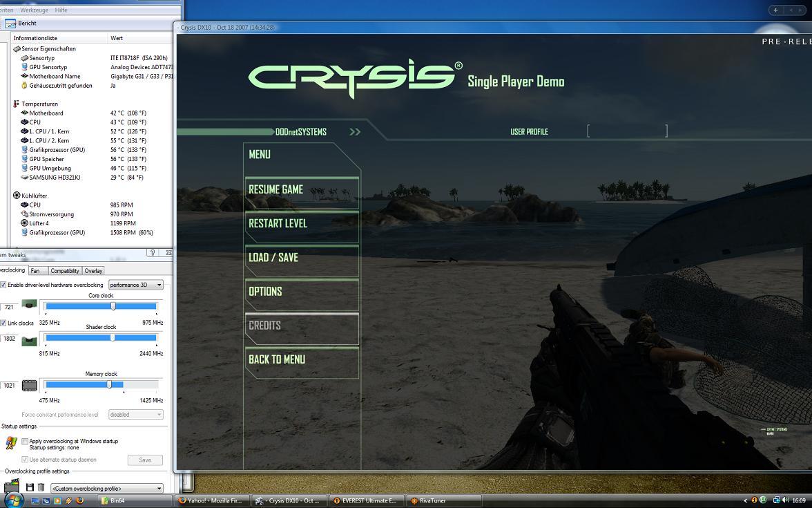Click the Memory clock slider handle
This screenshot has width=812, height=508.
(109, 384)
